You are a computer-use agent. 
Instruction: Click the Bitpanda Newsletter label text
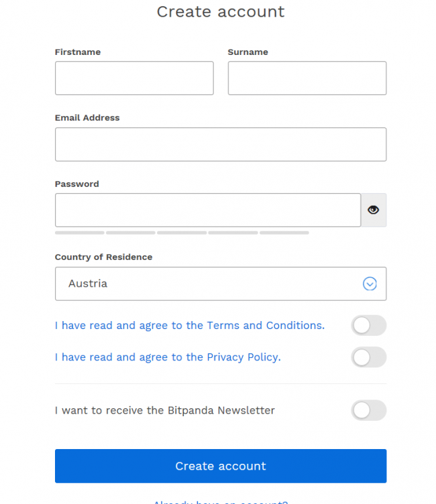(x=164, y=410)
